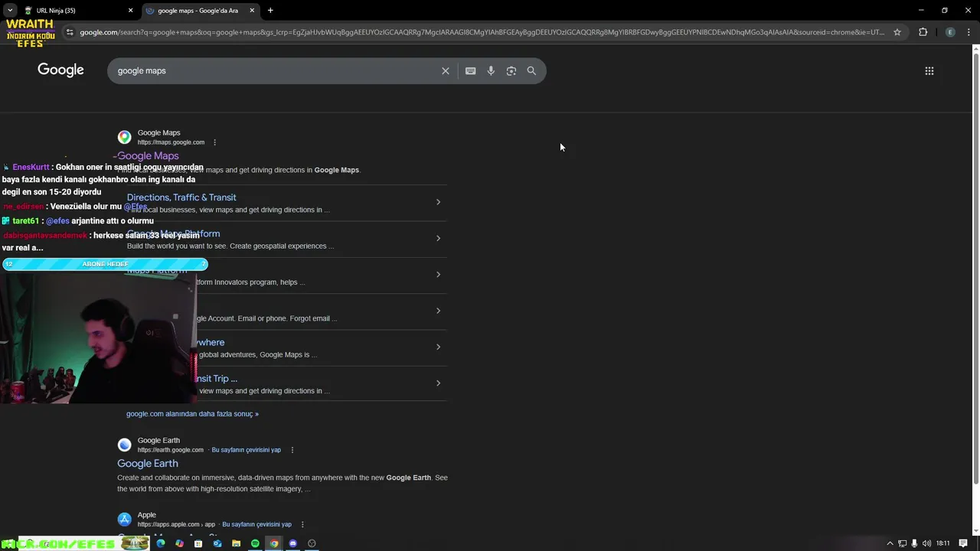Click the page vertical scrollbar
980x551 pixels.
975,268
